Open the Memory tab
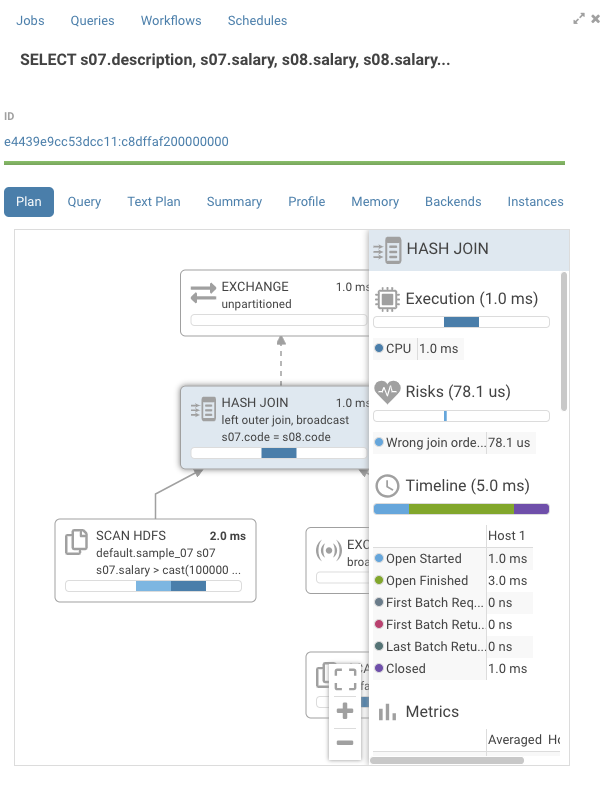This screenshot has width=610, height=804. (x=375, y=202)
